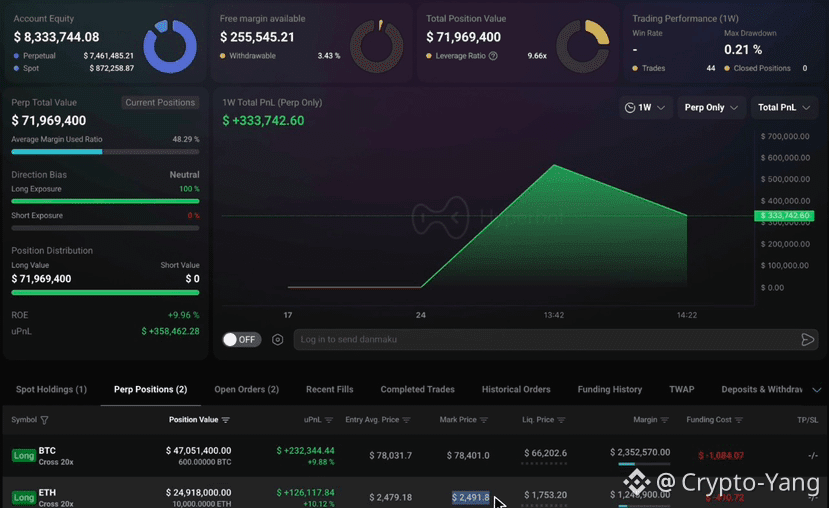The image size is (829, 508).
Task: Click BTC entry price $78,031.7
Action: 390,455
